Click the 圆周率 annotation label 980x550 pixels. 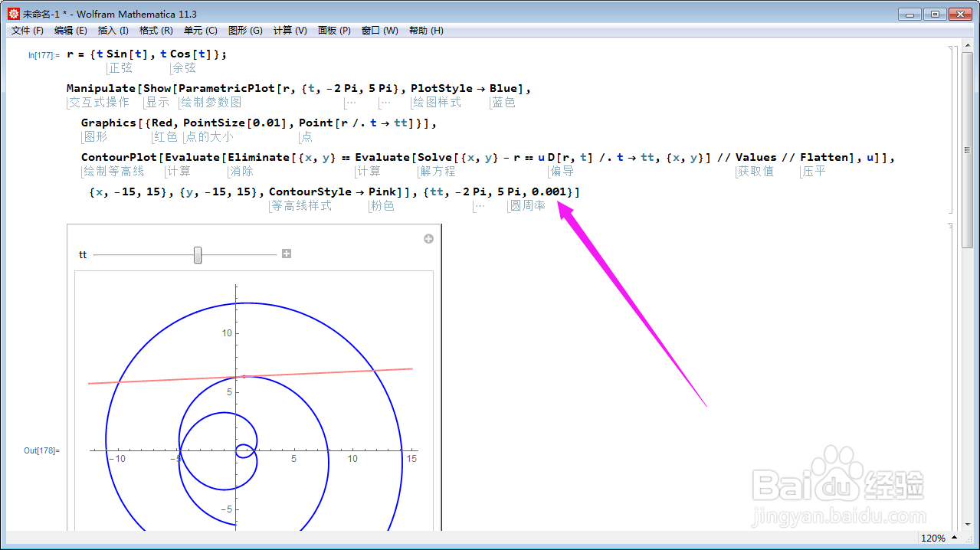[x=527, y=206]
